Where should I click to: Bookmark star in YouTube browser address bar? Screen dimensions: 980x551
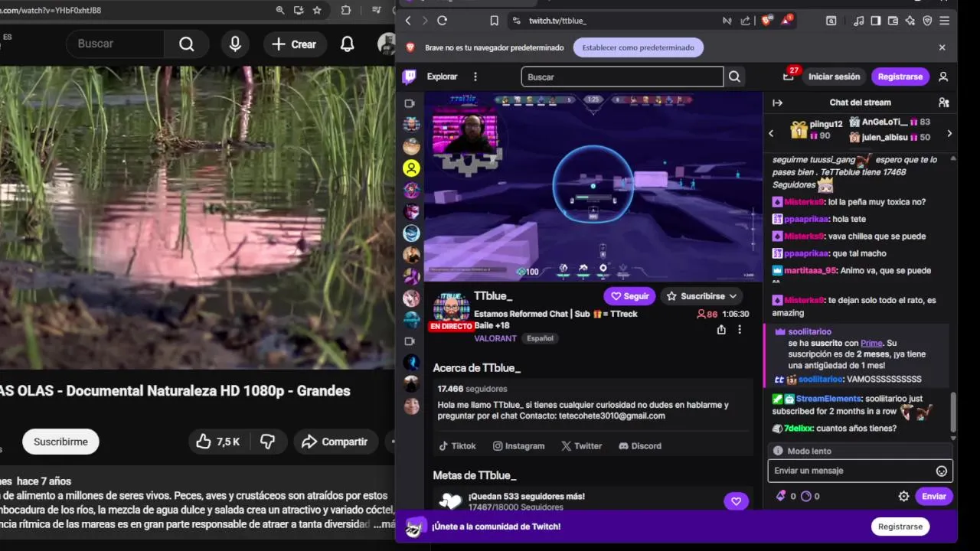coord(317,10)
